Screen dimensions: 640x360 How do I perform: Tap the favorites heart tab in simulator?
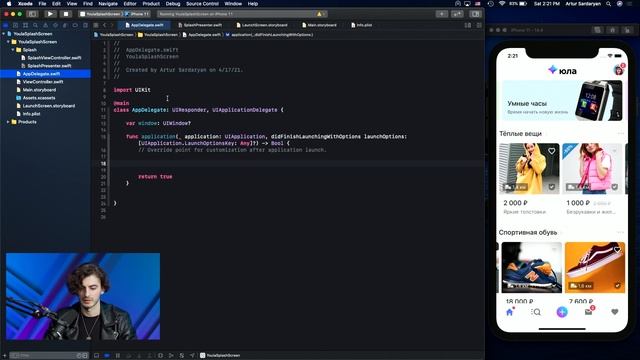coord(615,312)
